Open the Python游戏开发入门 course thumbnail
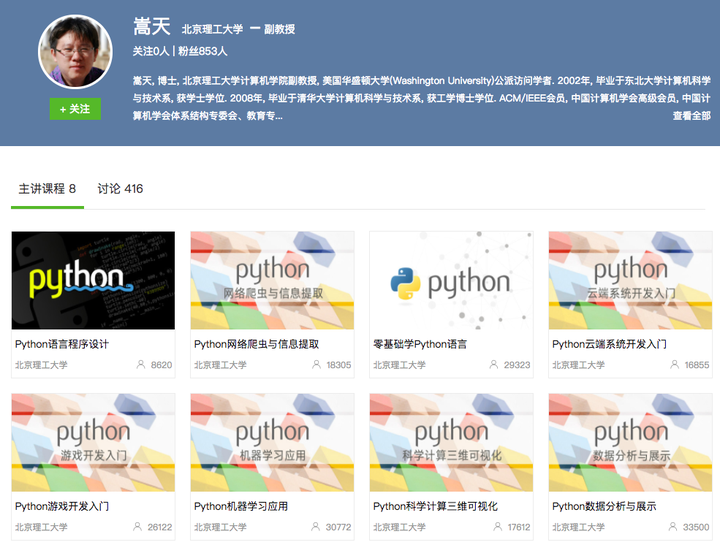This screenshot has width=720, height=553. click(x=93, y=442)
